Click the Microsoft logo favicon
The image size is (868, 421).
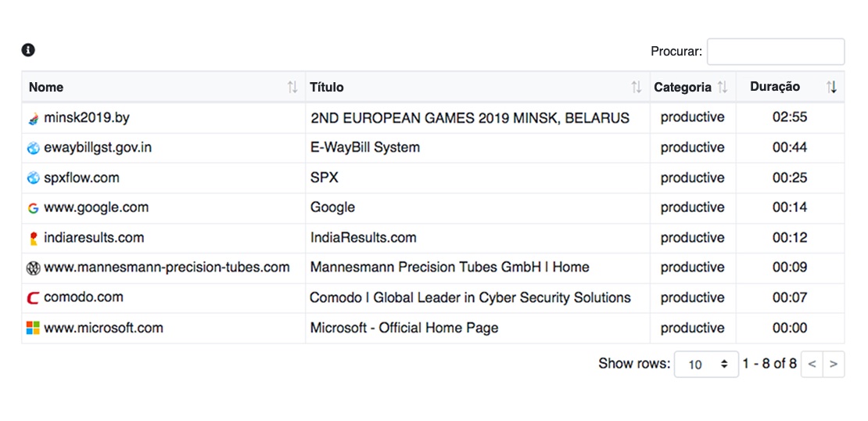tap(33, 328)
